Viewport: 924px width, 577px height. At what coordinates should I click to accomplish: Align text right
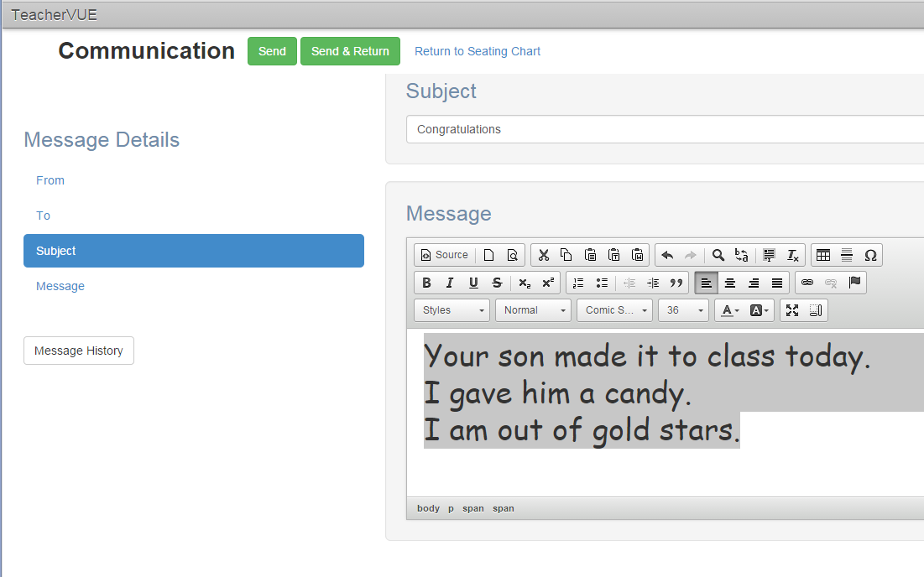coord(753,283)
